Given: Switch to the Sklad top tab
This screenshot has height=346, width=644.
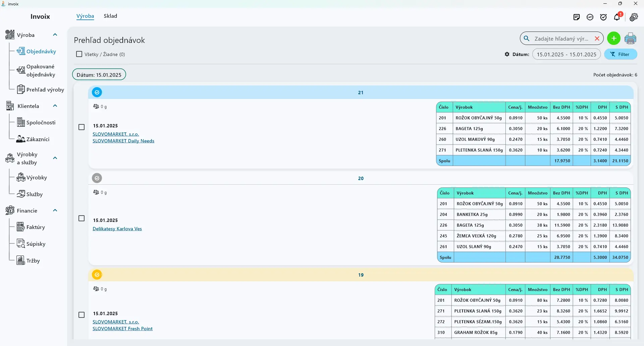Looking at the screenshot, I should tap(110, 16).
